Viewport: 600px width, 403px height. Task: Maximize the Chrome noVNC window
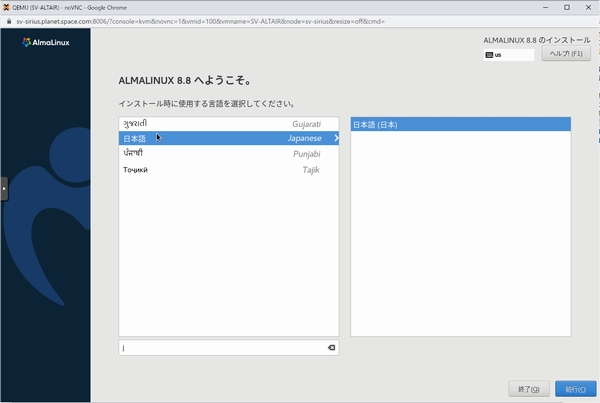point(567,7)
